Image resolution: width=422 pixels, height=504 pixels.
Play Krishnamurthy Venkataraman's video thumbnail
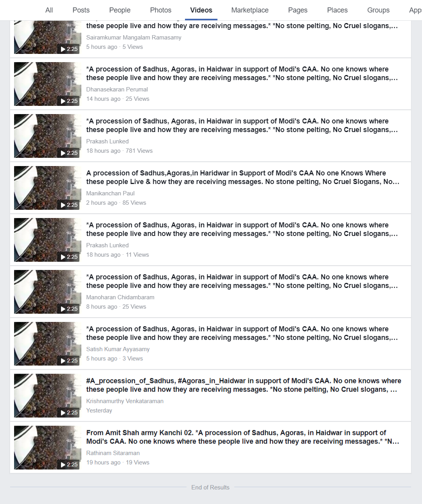point(47,396)
